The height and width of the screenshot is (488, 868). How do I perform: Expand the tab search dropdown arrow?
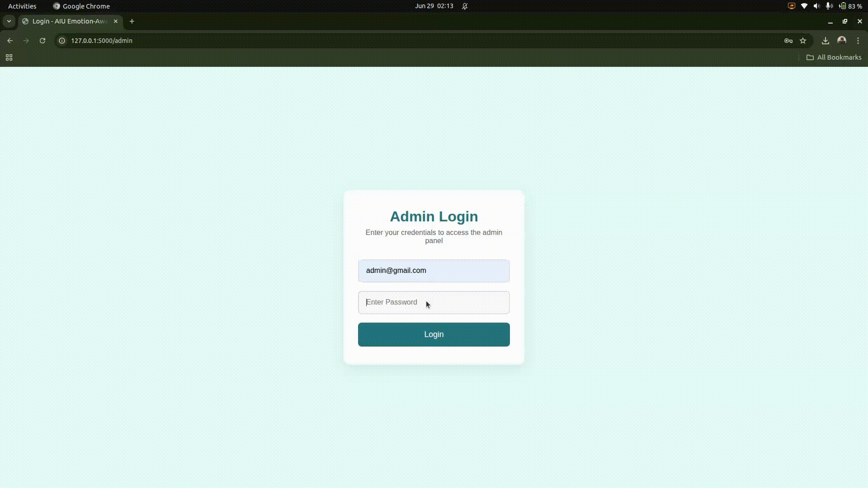click(9, 21)
